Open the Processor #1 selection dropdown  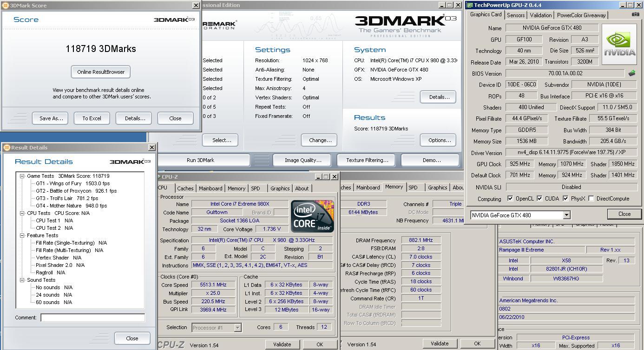[x=237, y=327]
